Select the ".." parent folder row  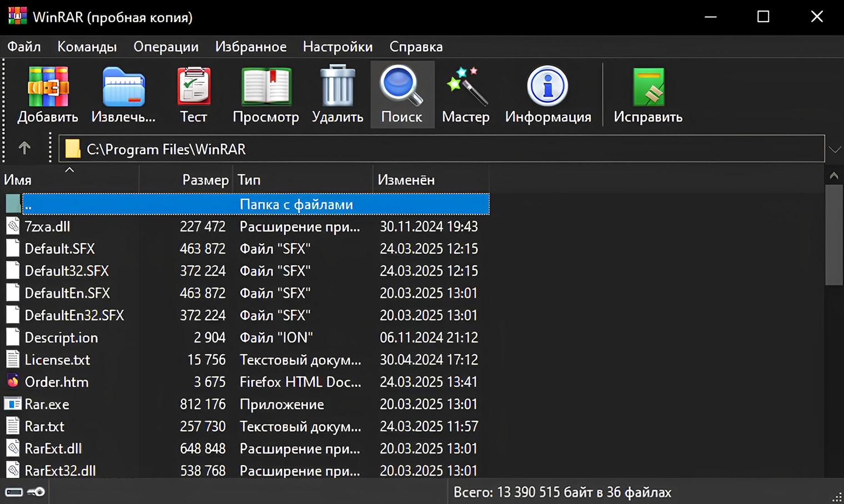pyautogui.click(x=256, y=204)
